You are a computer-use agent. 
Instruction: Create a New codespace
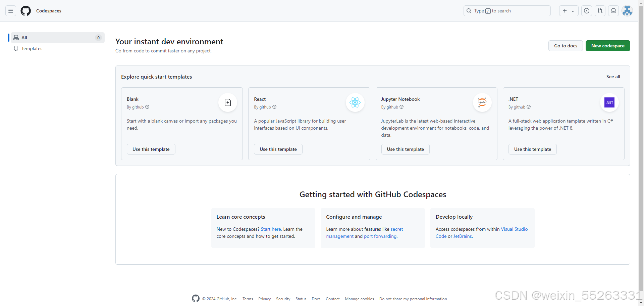click(608, 46)
